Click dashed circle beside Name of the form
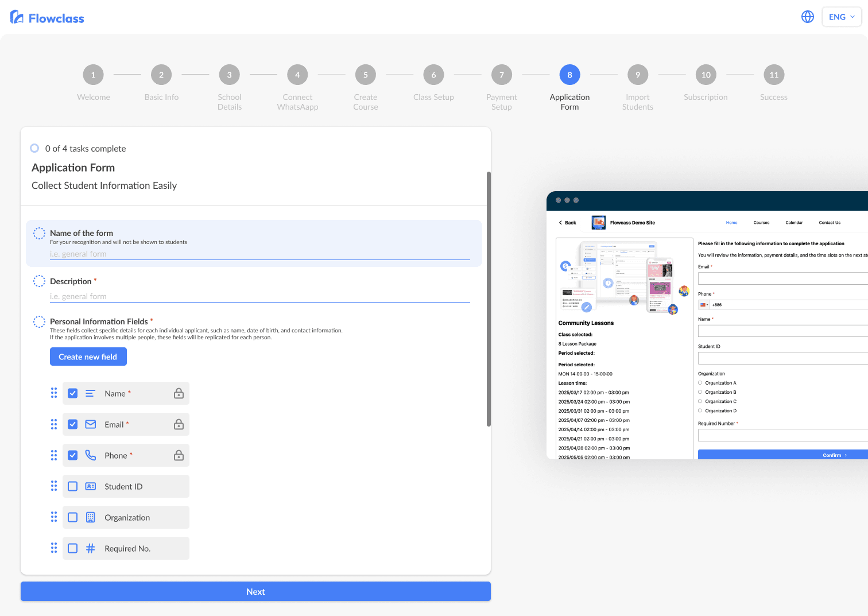The image size is (868, 616). 39,233
